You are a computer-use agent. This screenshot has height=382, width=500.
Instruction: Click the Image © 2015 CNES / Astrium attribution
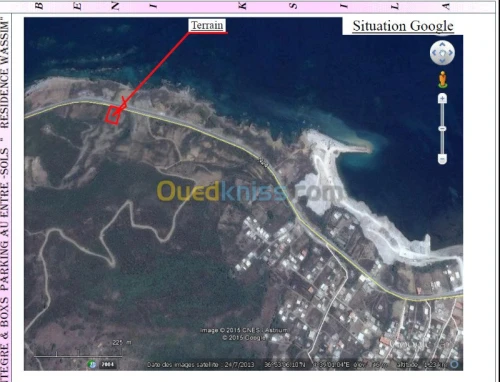tap(244, 330)
